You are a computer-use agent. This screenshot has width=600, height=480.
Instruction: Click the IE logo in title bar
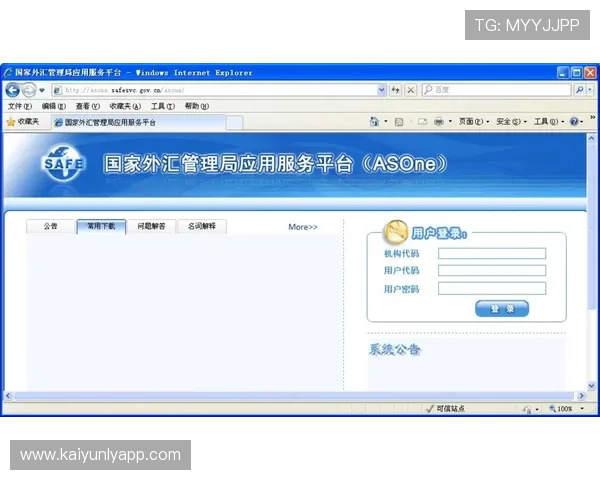tap(8, 72)
